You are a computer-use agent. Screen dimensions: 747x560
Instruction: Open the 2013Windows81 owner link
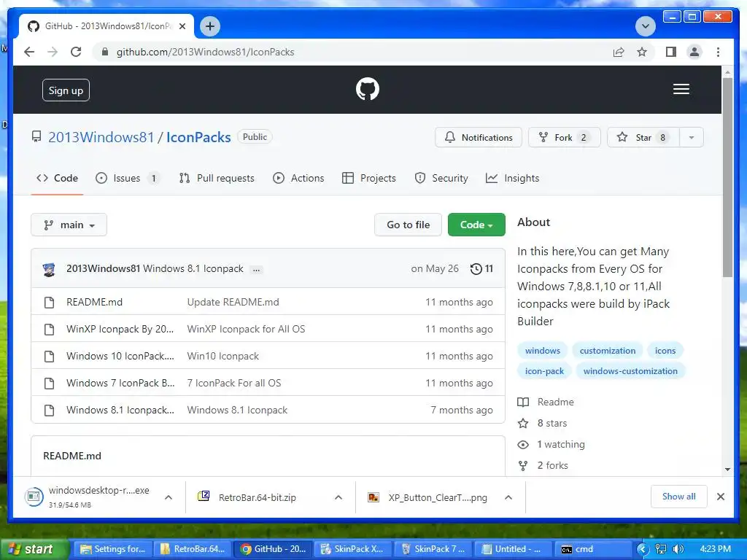pyautogui.click(x=101, y=137)
